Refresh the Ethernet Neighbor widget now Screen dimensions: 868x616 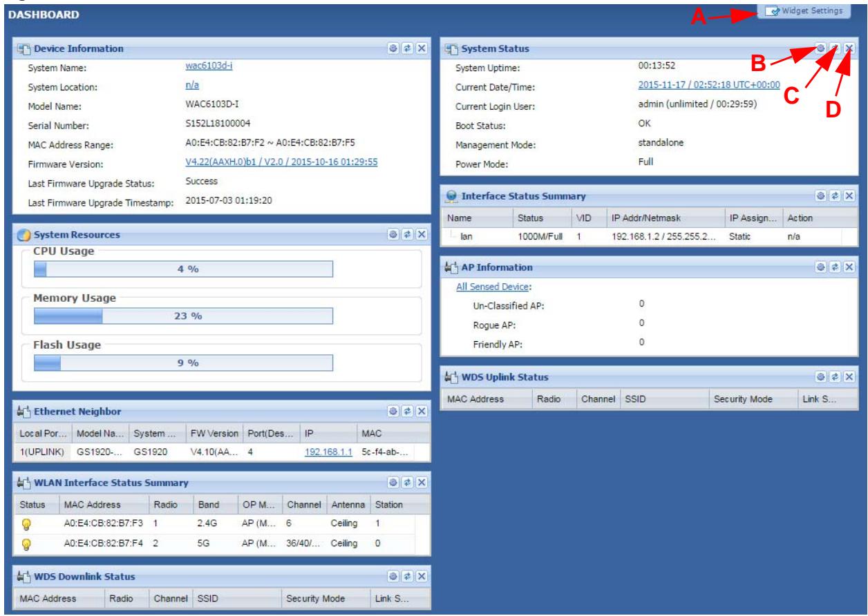click(407, 412)
